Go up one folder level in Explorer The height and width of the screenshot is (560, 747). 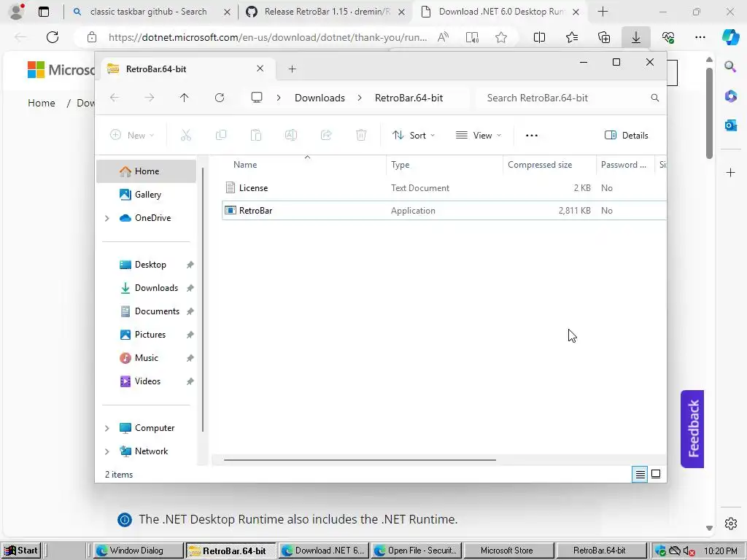(185, 98)
